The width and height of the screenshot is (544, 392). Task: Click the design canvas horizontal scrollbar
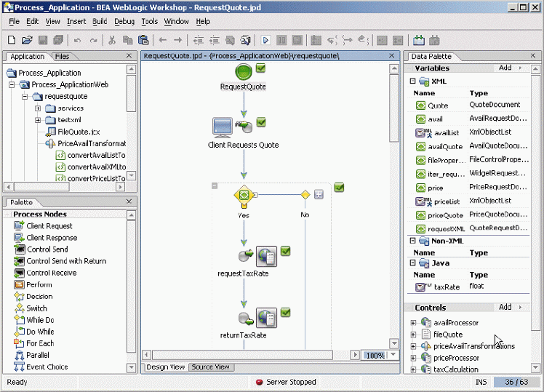pos(241,355)
